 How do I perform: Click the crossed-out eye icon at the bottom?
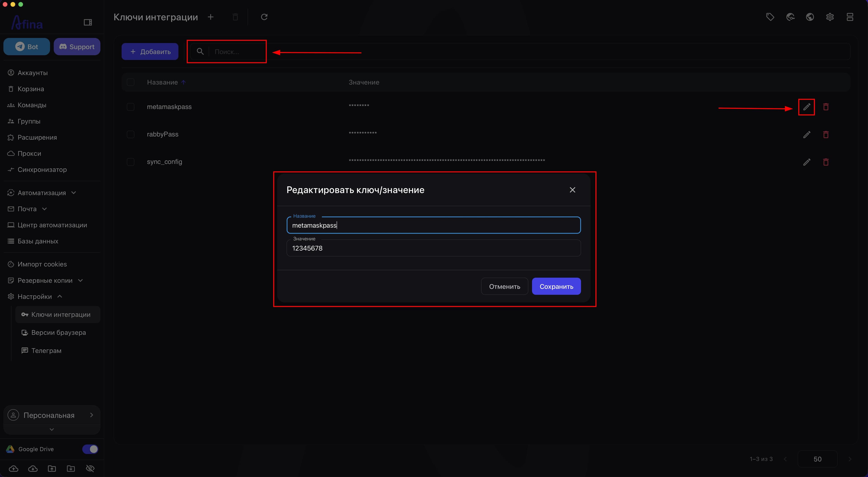click(90, 469)
